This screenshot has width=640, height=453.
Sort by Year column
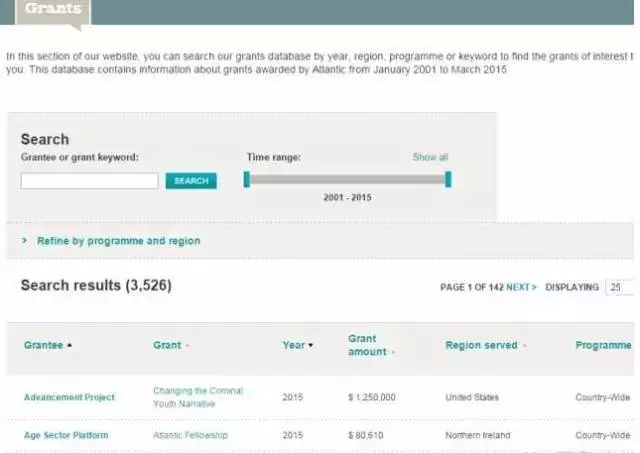(x=298, y=345)
